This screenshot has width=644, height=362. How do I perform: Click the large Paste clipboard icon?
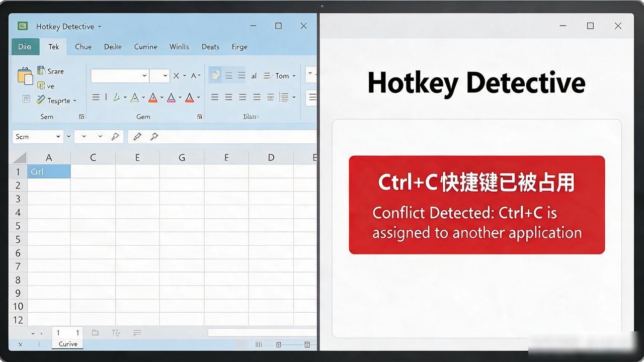click(25, 76)
